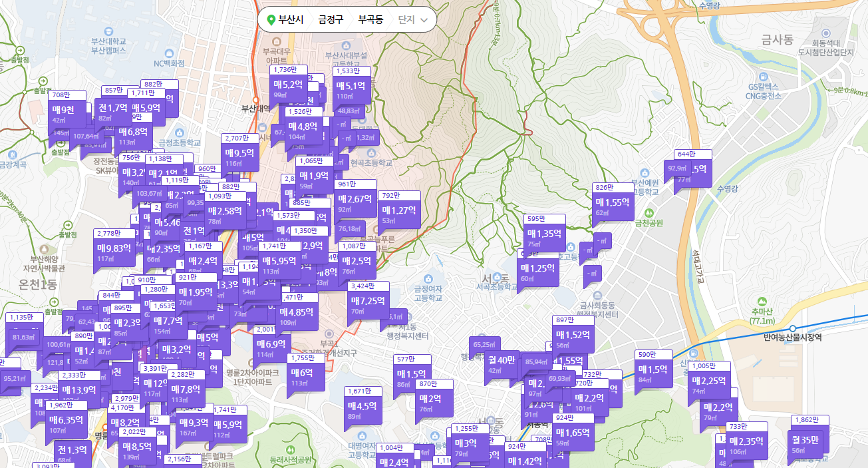Select 부산시 in location breadcrumb
This screenshot has height=468, width=868.
tap(291, 19)
